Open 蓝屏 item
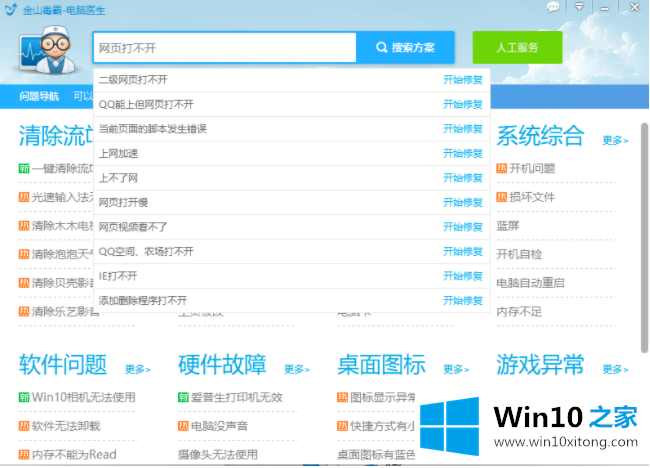Screen dimensions: 650x468 tap(508, 226)
